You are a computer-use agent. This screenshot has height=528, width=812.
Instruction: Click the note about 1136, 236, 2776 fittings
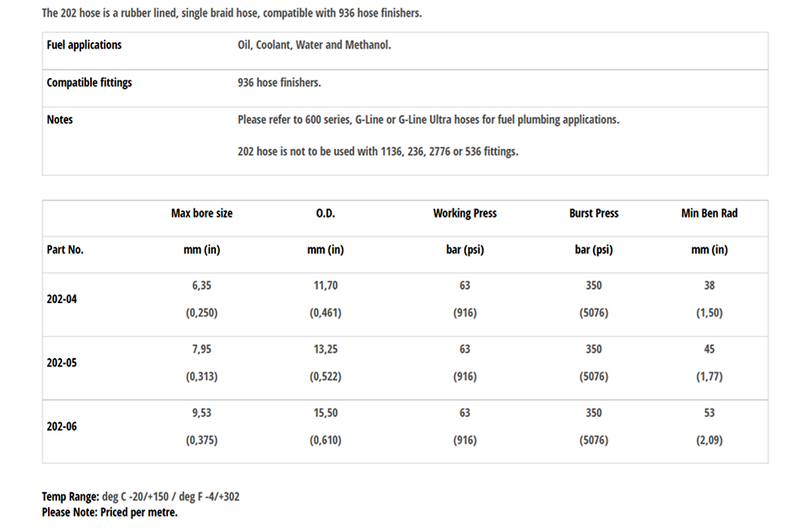pos(378,151)
